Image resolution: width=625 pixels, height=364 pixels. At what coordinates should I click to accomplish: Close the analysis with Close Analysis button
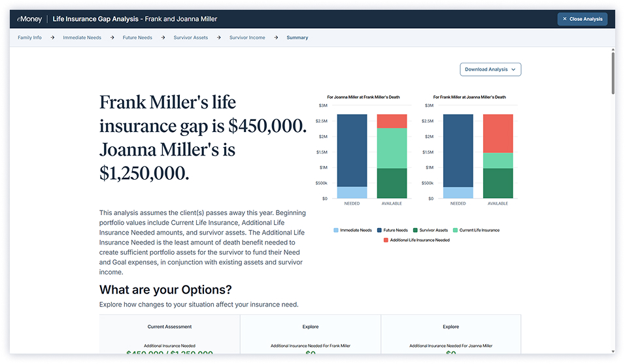coord(582,19)
